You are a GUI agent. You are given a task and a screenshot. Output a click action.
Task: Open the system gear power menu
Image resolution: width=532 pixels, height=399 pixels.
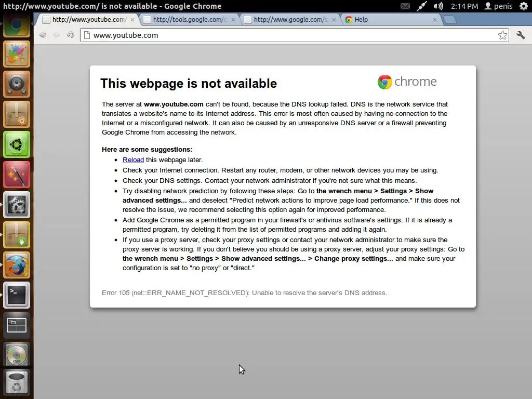pos(524,6)
